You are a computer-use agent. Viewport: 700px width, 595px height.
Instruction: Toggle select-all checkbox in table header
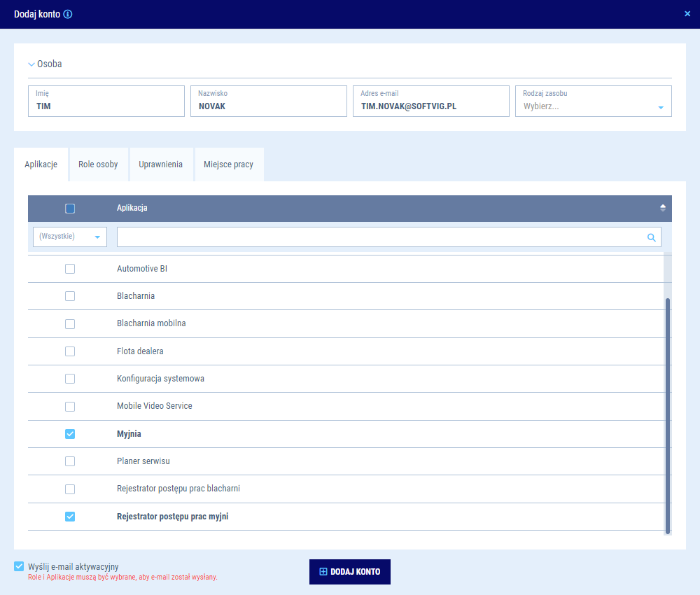tap(70, 208)
